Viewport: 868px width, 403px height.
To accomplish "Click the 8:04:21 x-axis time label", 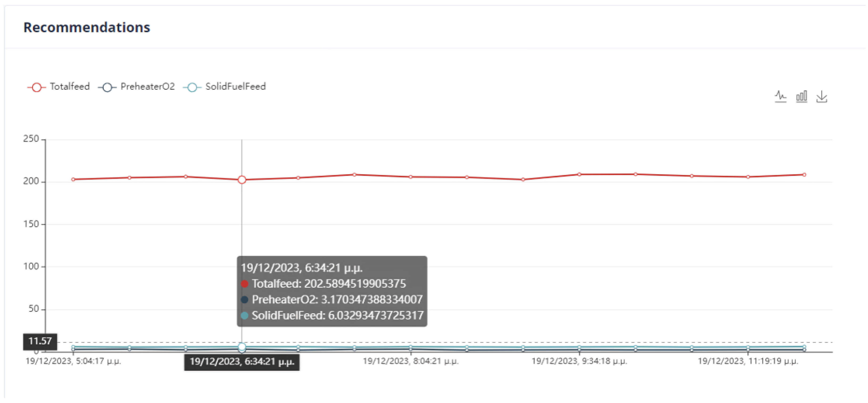I will pos(410,361).
